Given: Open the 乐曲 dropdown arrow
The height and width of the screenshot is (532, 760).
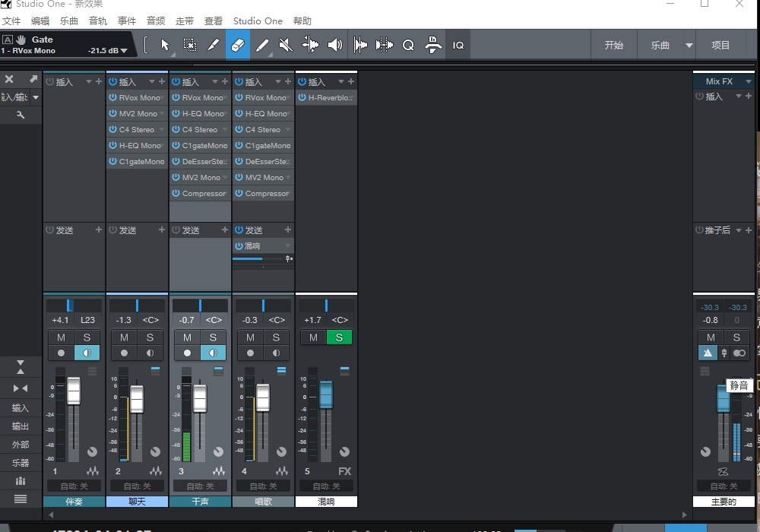Looking at the screenshot, I should coord(689,45).
